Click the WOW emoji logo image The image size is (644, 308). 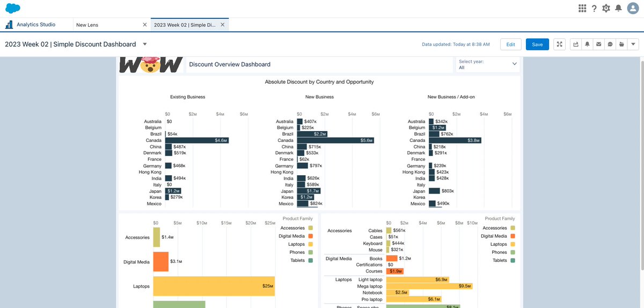151,65
